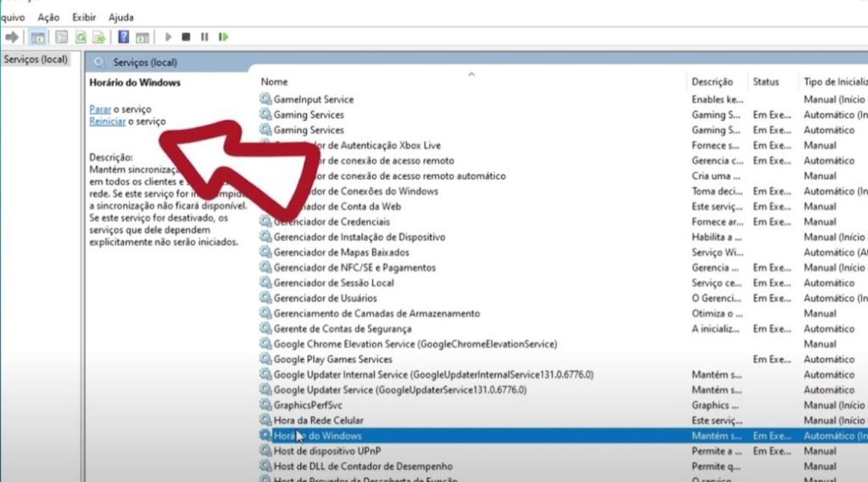Screen dimensions: 868x482
Task: Click the gear icon beside GraphicsPerfSvc
Action: 265,405
